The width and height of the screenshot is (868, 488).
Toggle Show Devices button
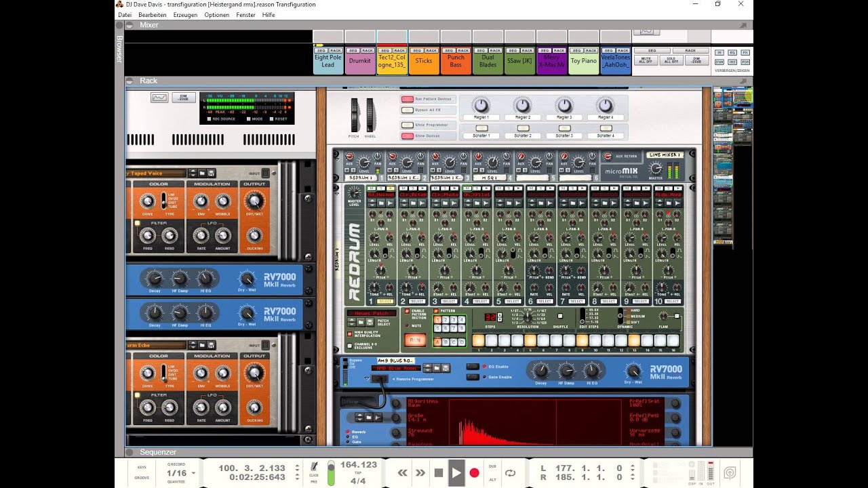pos(408,136)
